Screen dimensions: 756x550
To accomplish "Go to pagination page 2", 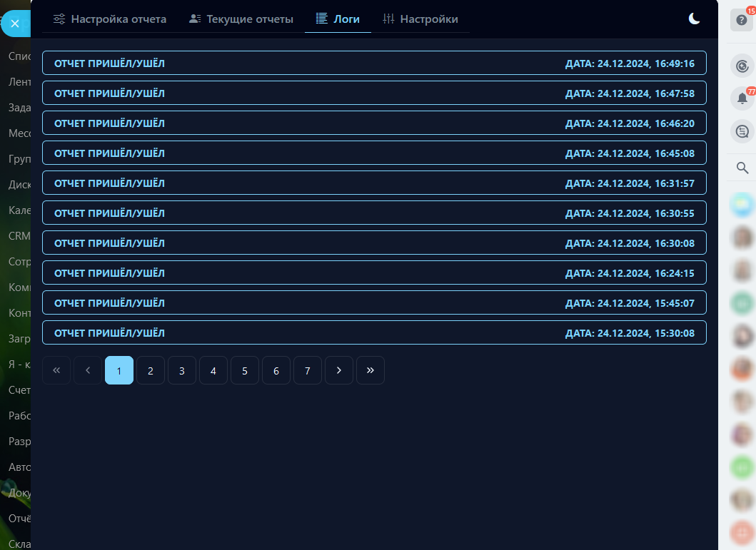I will tap(151, 370).
